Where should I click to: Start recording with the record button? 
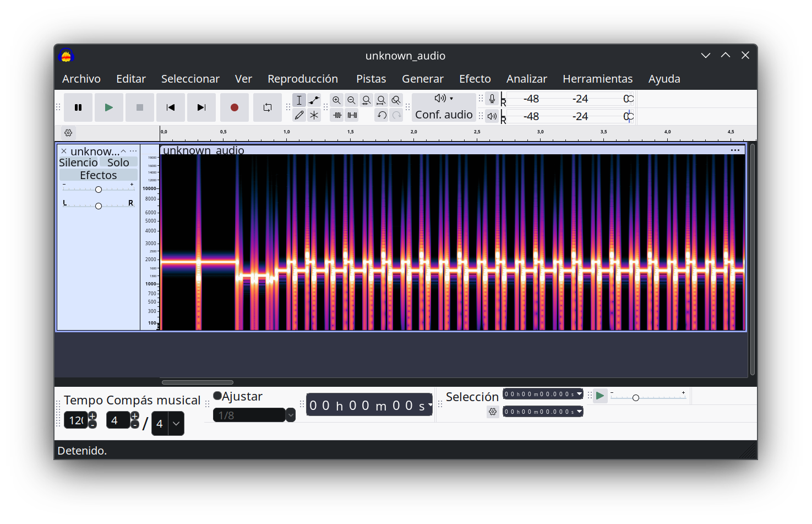click(x=235, y=107)
